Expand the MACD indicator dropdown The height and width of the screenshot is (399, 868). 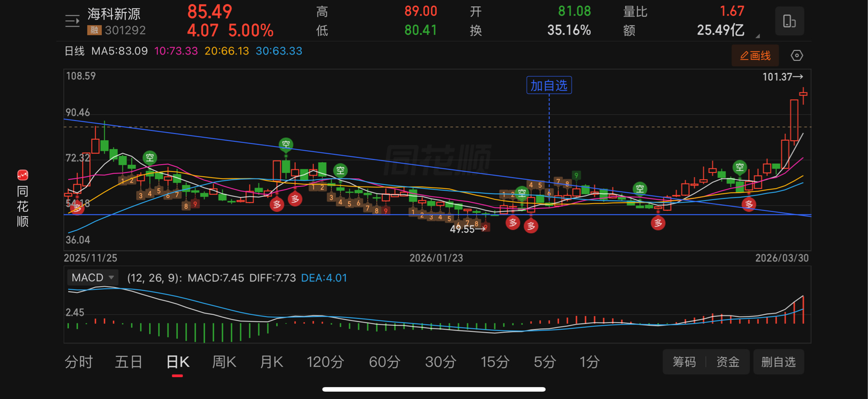(93, 277)
